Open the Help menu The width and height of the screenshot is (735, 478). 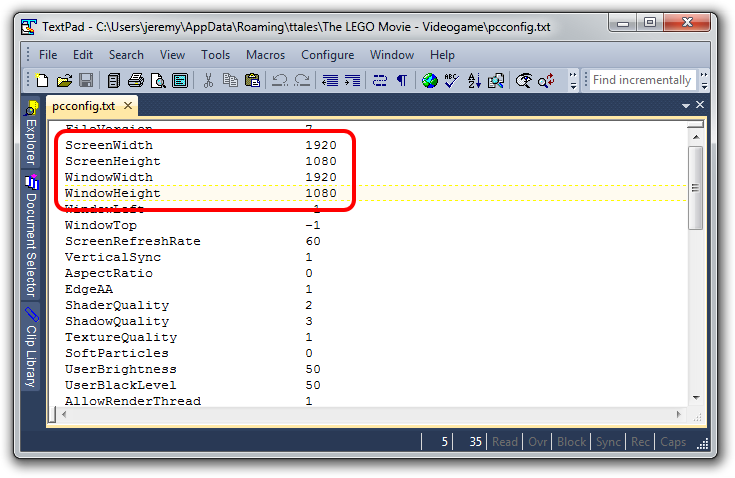(442, 55)
